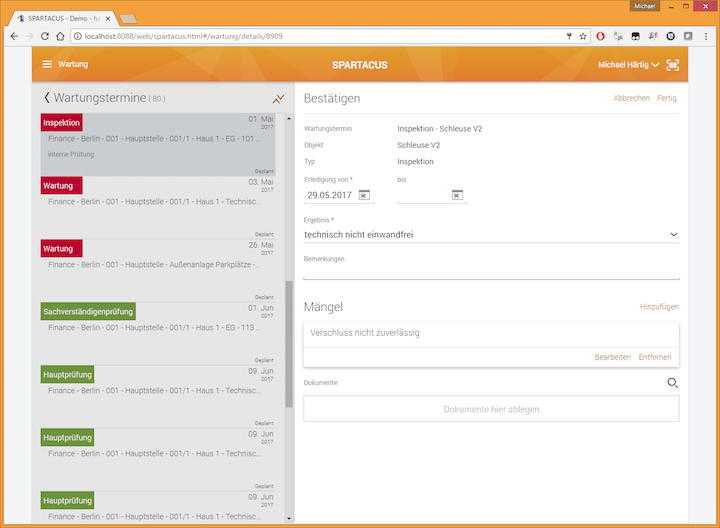720x528 pixels.
Task: Click the Opera extension icon
Action: [x=600, y=36]
